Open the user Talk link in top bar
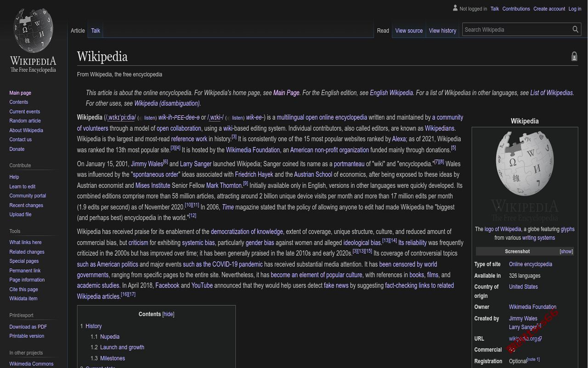The image size is (588, 368). click(x=495, y=9)
